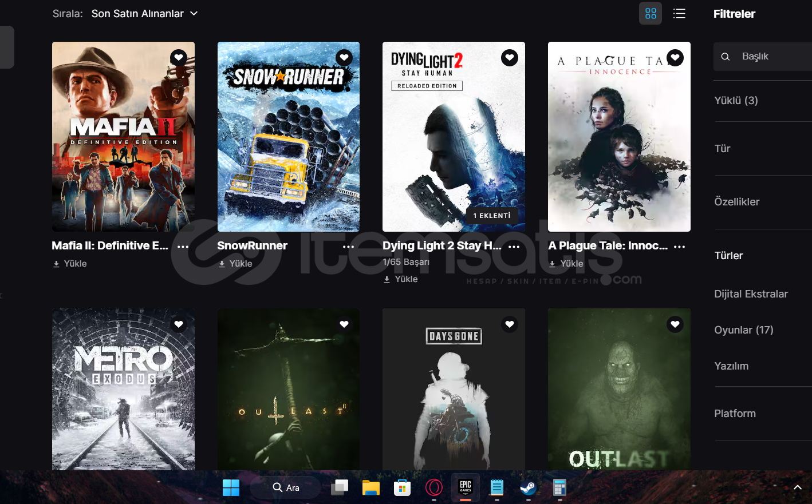Open Dying Light 2 Reloaded Edition cover

[x=454, y=137]
